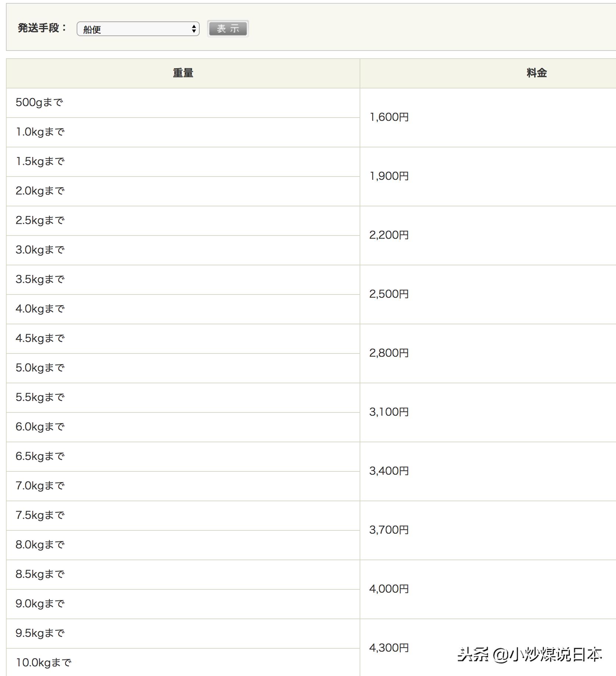Click the 3,400円 price cell
Screen dimensions: 616x676
coord(389,471)
